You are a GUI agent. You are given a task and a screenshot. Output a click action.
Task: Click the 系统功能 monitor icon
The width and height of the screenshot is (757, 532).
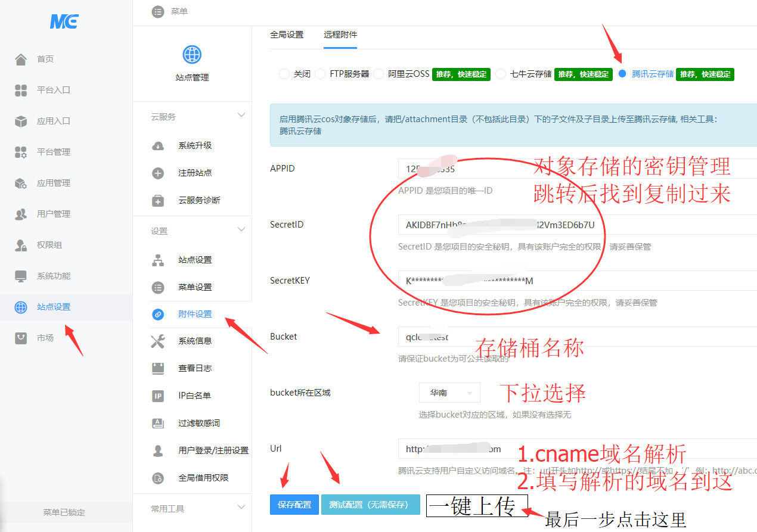click(21, 276)
